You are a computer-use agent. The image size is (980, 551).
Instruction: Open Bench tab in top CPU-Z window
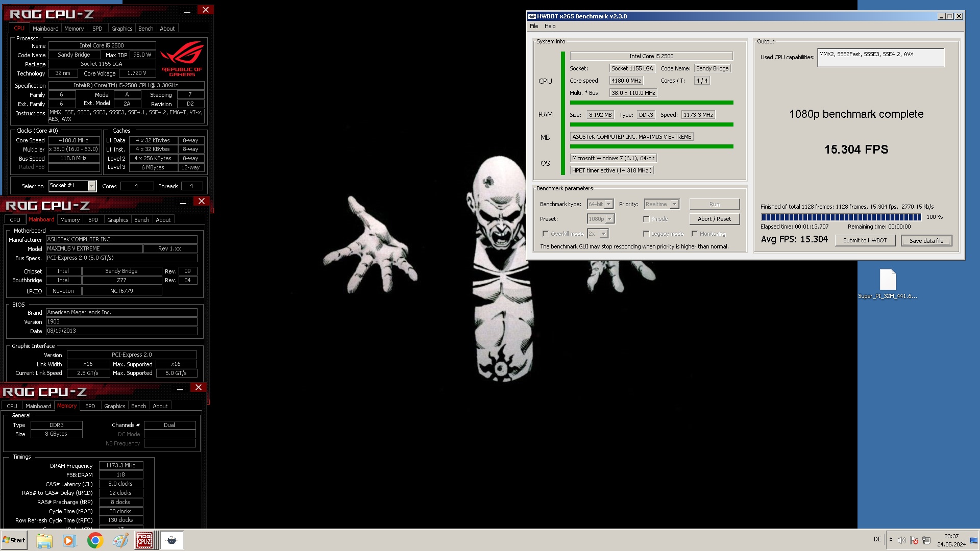click(x=145, y=29)
